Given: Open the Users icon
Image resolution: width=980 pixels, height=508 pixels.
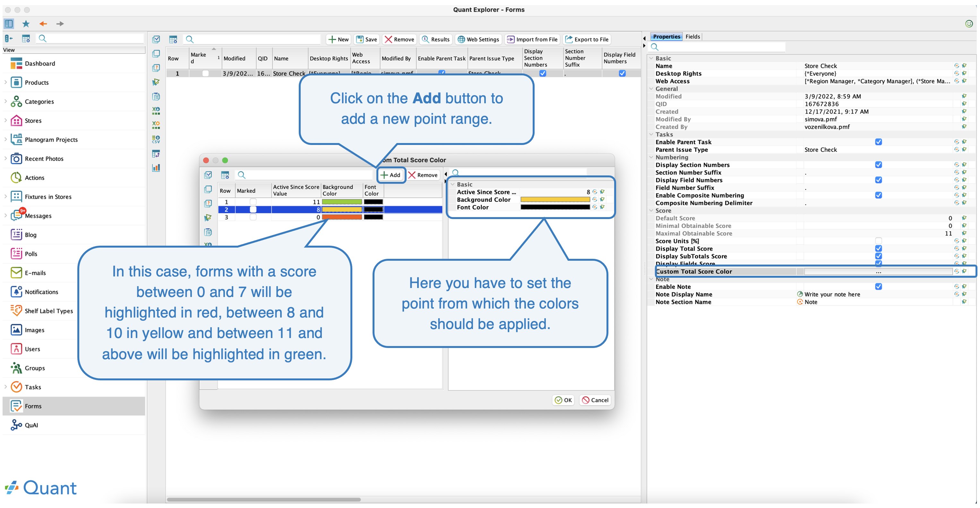Looking at the screenshot, I should [16, 349].
